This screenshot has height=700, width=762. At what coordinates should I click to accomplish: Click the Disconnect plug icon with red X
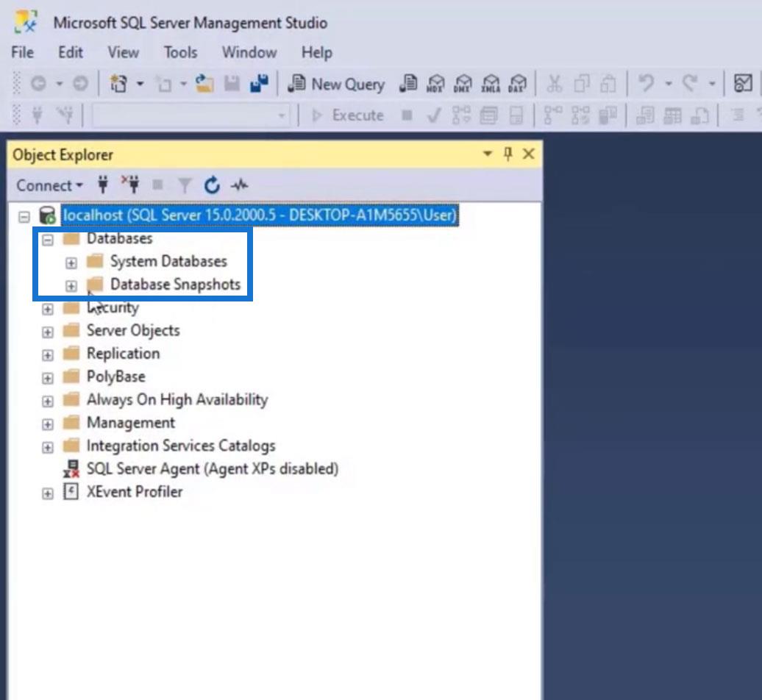coord(131,185)
